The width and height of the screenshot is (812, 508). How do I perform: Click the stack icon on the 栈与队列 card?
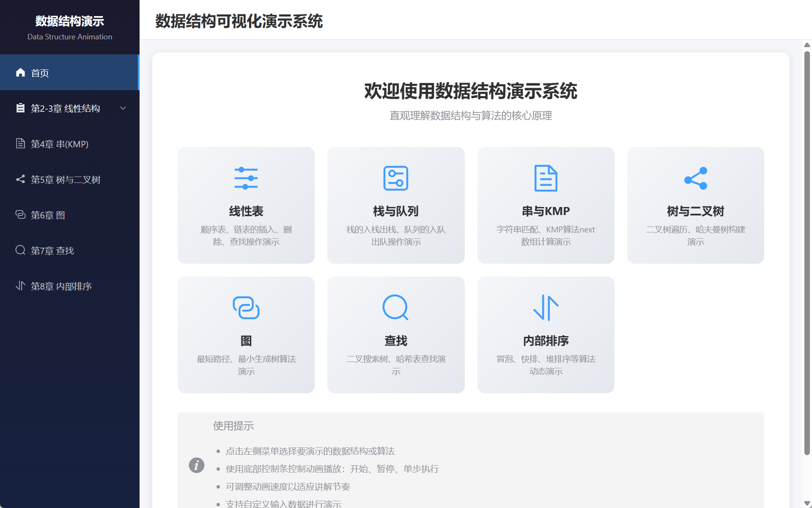(x=396, y=178)
